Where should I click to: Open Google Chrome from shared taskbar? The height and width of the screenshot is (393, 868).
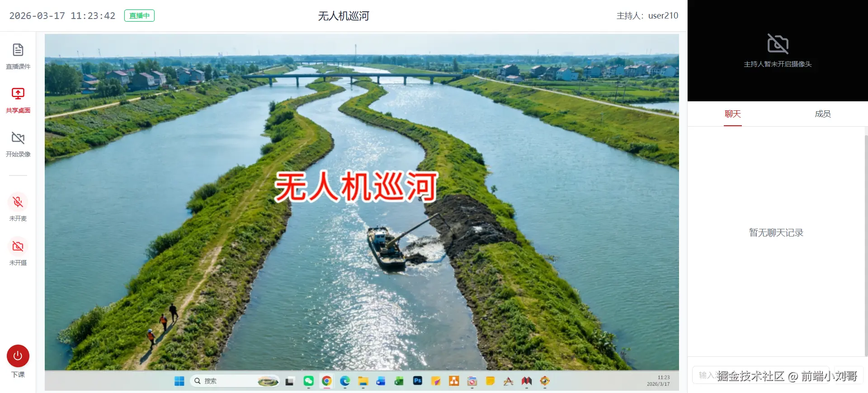326,381
